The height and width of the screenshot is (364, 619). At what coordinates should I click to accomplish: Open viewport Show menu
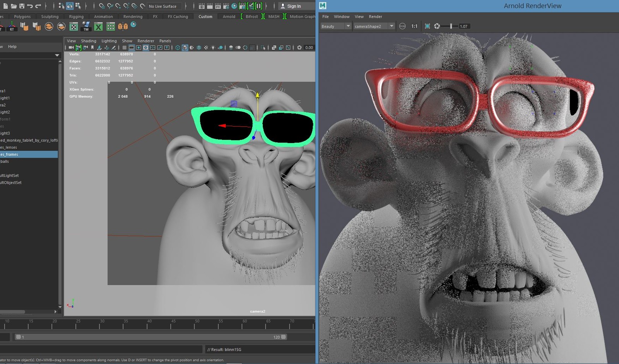(x=127, y=41)
